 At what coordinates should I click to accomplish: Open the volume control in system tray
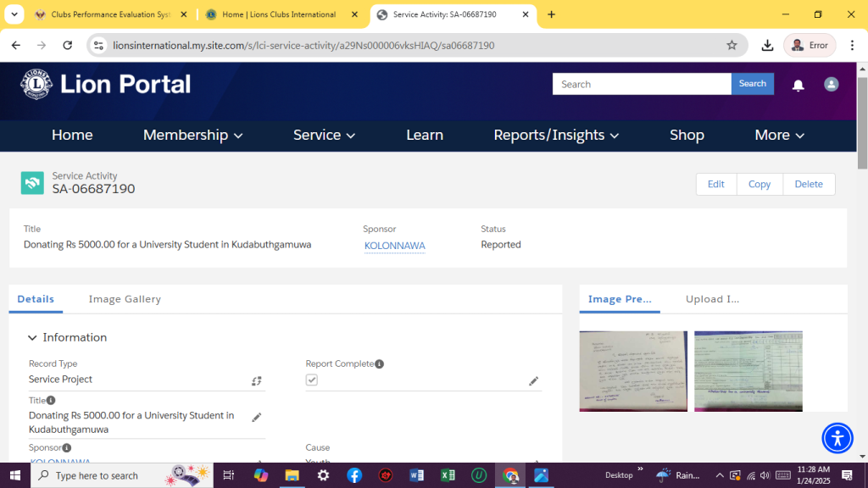tap(765, 475)
